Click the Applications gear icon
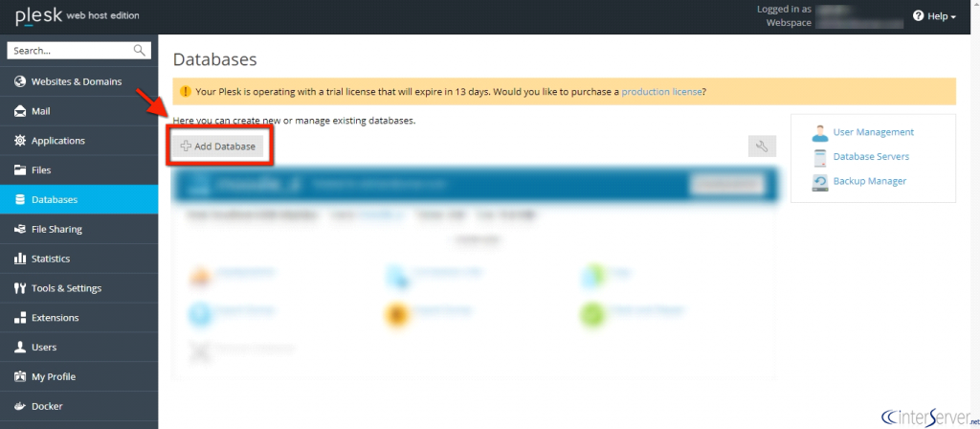The width and height of the screenshot is (980, 429). click(20, 141)
